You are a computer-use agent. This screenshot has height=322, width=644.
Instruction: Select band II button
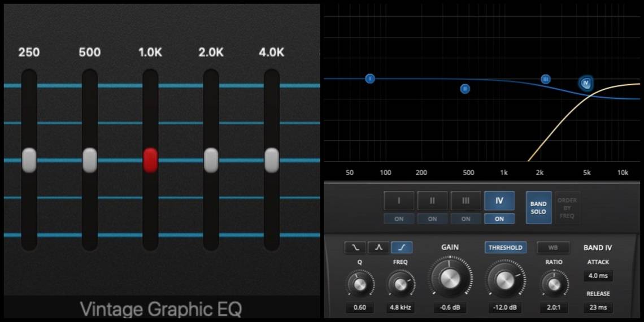point(433,201)
